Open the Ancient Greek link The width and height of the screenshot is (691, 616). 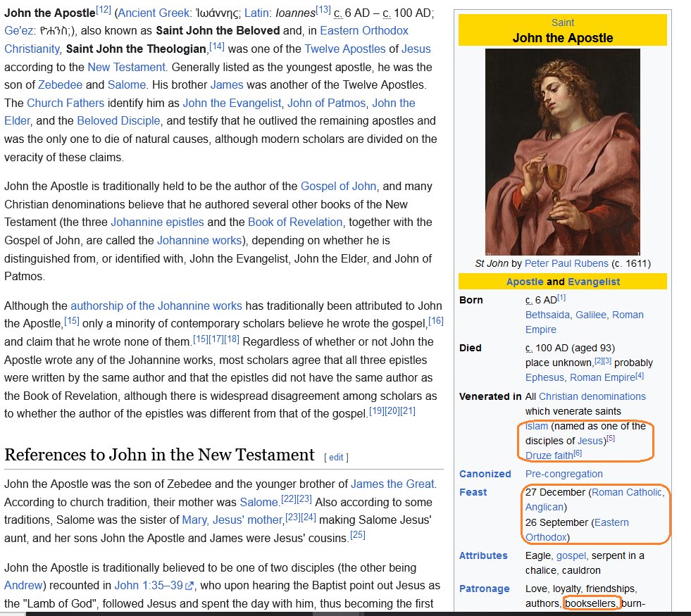(x=154, y=13)
